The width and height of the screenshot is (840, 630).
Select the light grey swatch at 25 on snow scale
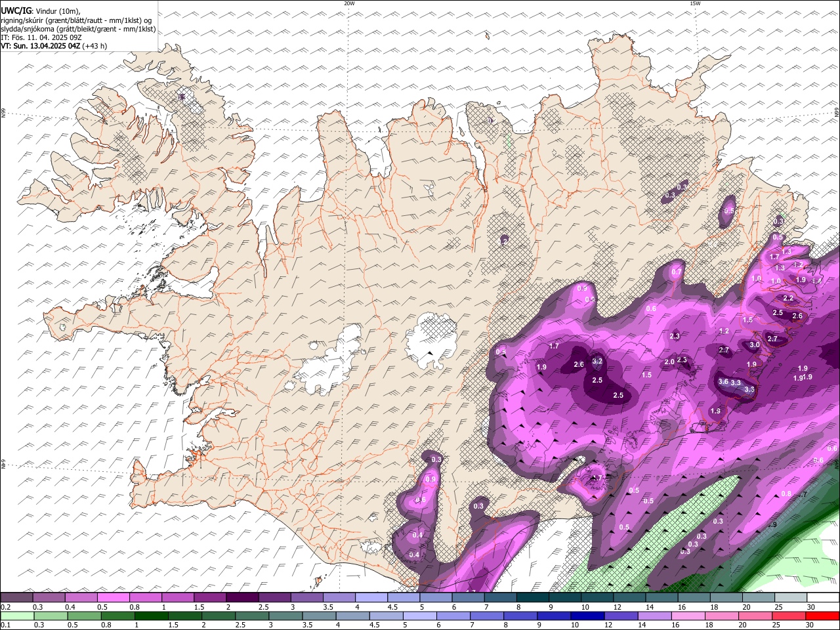791,597
